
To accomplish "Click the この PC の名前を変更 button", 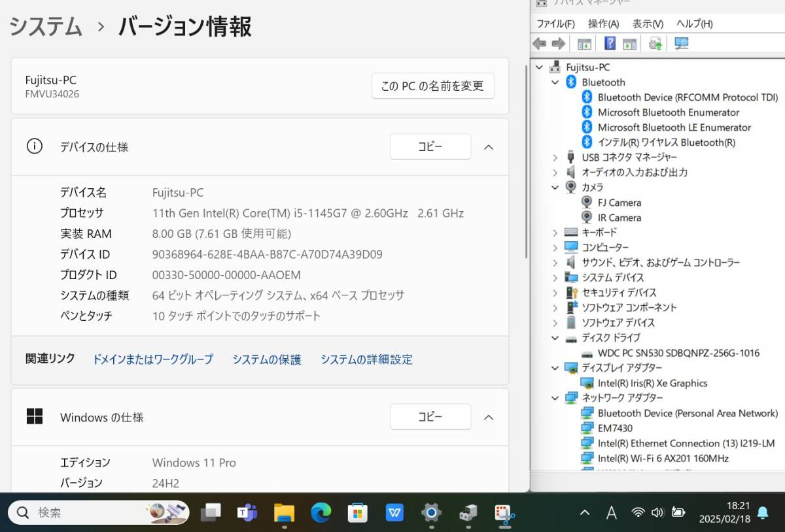I will pos(432,86).
